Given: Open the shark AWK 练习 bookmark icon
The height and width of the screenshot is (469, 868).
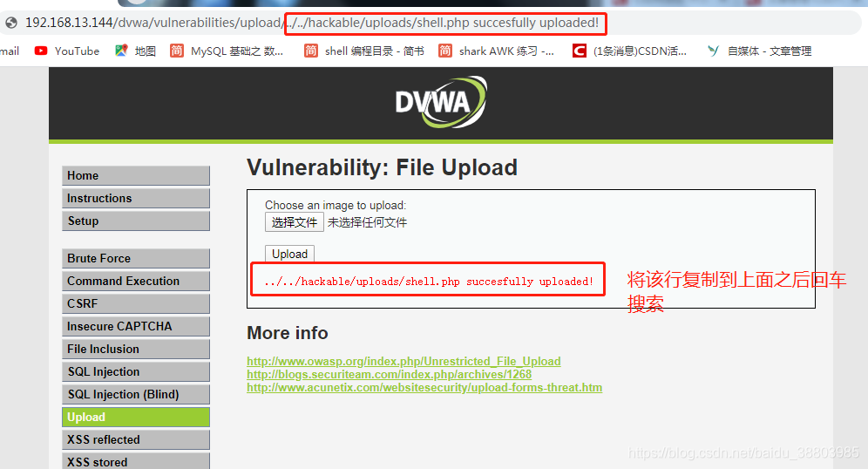Looking at the screenshot, I should coord(445,51).
